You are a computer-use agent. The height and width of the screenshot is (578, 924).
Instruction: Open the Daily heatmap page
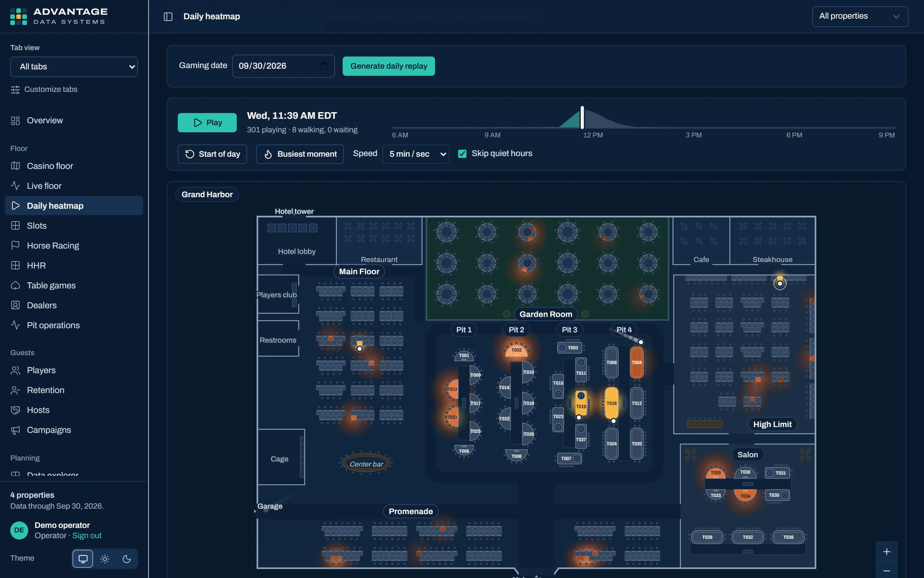click(74, 206)
